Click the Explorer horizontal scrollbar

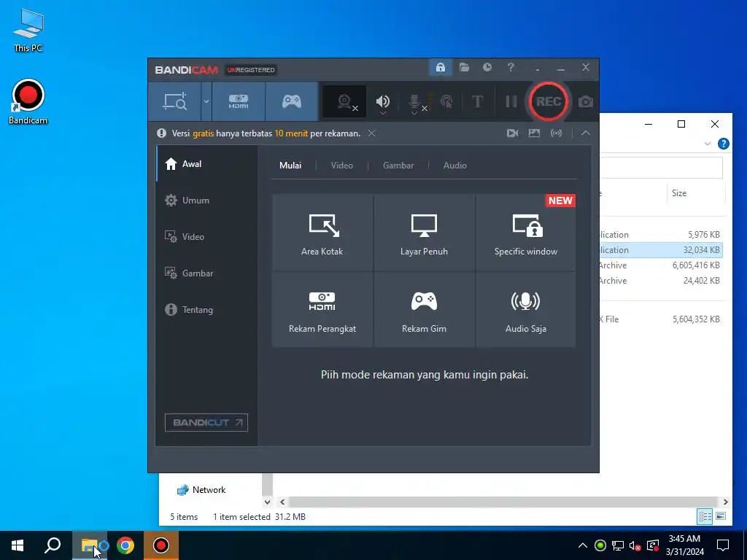point(503,502)
